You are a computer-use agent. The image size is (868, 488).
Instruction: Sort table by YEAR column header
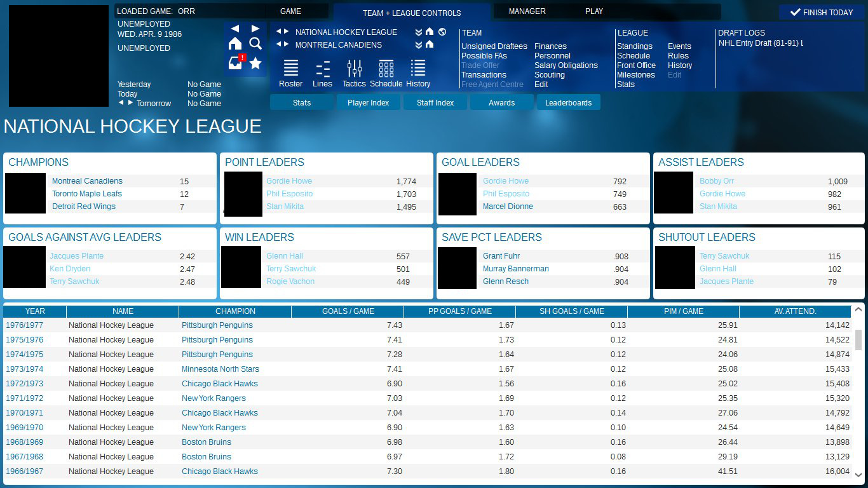point(35,311)
